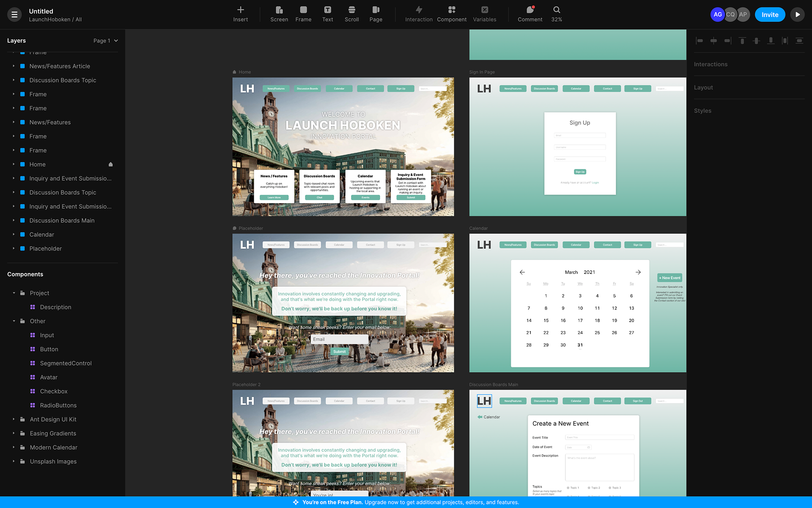Viewport: 812px width, 508px height.
Task: Select the Discussion Boards Main layer
Action: coord(63,221)
